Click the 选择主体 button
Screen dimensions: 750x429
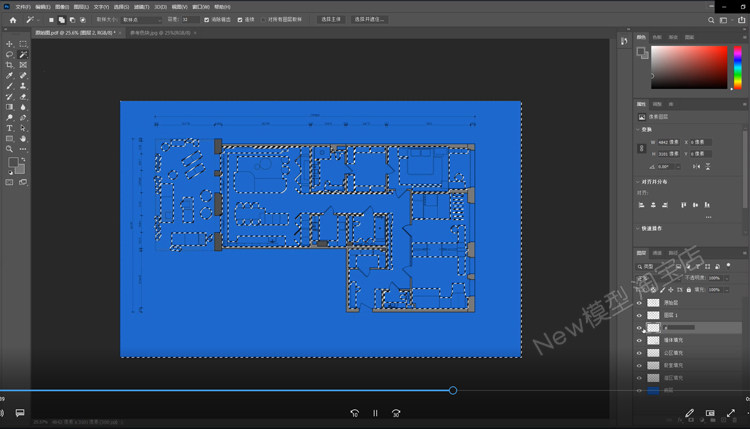tap(330, 19)
